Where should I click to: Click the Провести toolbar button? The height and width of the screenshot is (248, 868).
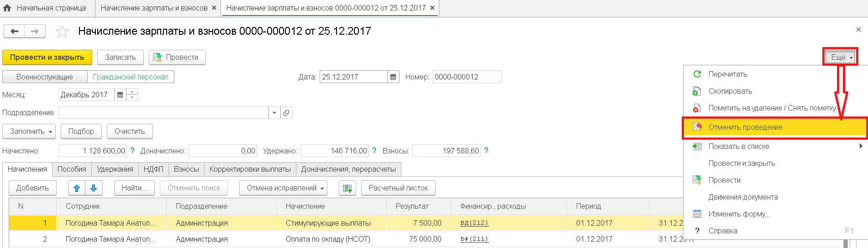pyautogui.click(x=177, y=57)
